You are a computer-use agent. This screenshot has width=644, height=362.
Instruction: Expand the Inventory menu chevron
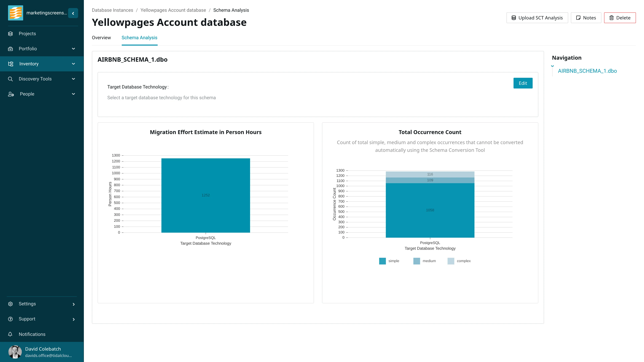[73, 64]
